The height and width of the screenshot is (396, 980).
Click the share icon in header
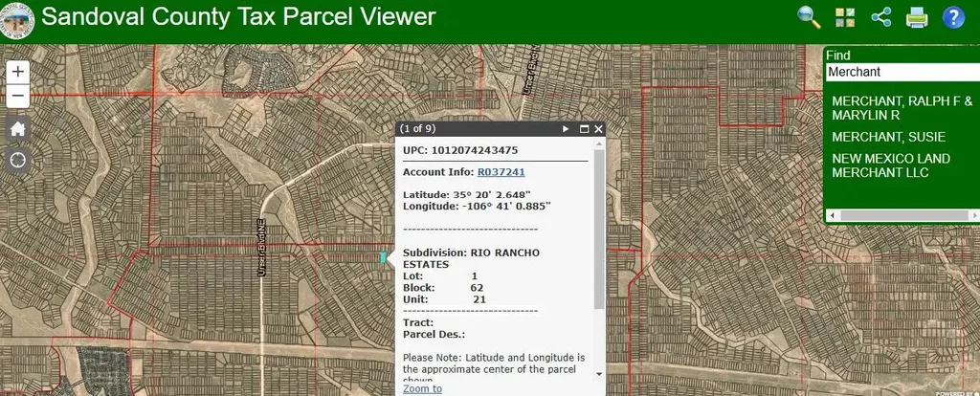tap(880, 16)
